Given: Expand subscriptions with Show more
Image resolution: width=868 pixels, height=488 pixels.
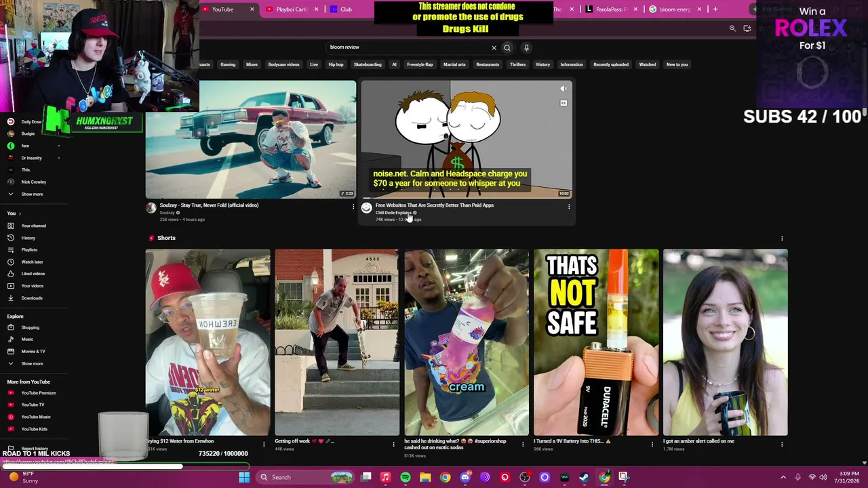Looking at the screenshot, I should coord(32,194).
